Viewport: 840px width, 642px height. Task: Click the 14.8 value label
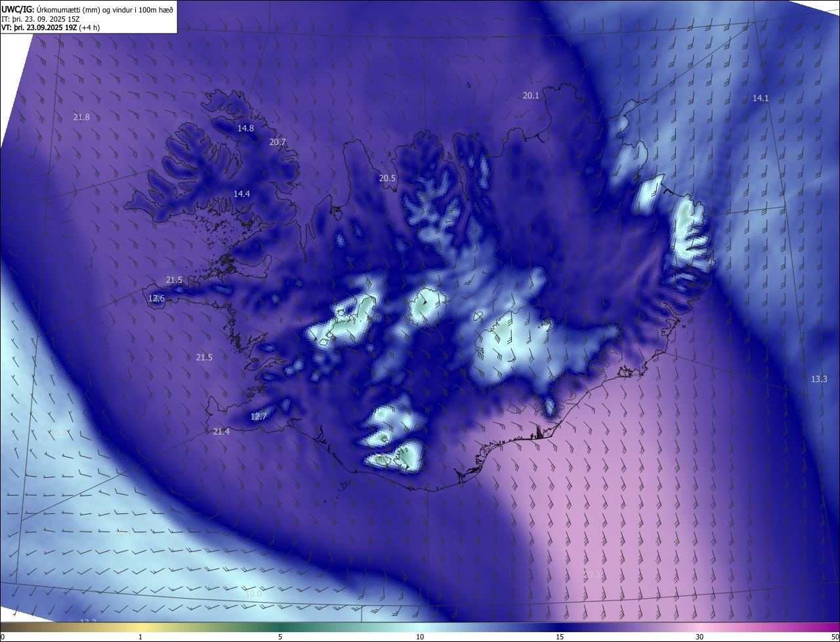(x=245, y=128)
